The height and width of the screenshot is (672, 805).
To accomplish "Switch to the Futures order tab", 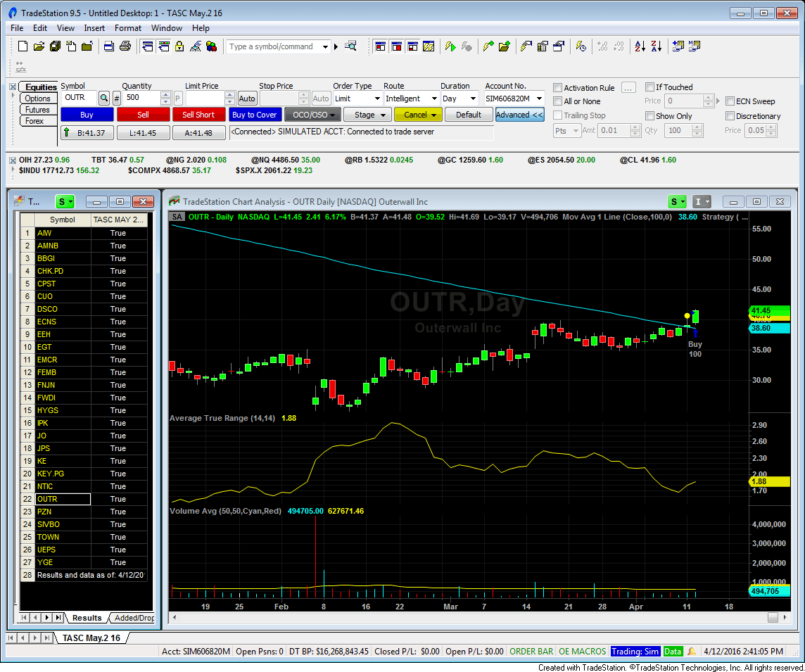I will 38,110.
